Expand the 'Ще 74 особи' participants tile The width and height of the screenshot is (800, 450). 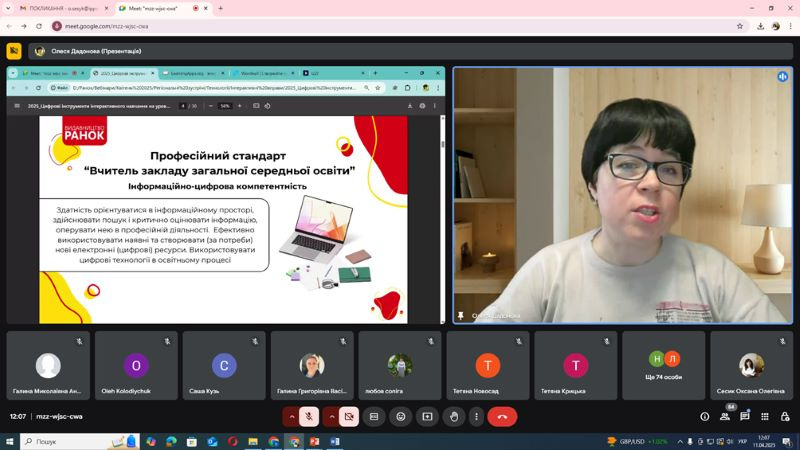[663, 365]
